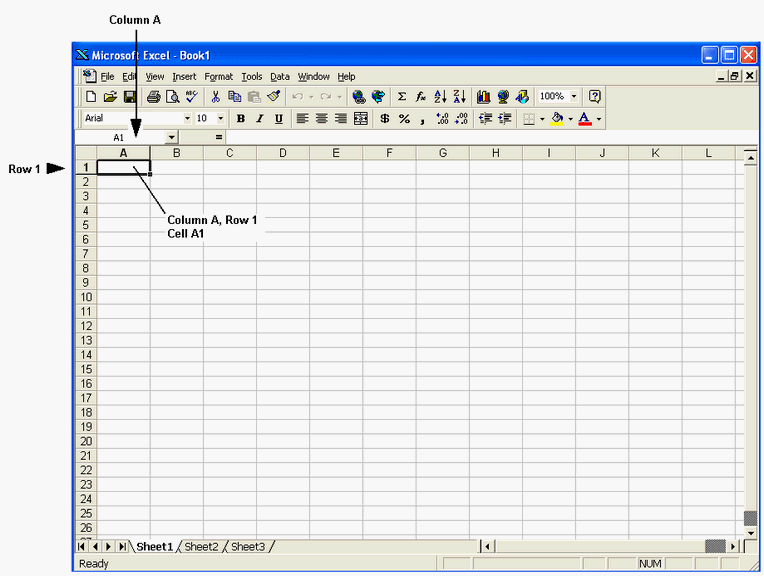Insert Hyperlink using the globe-link icon

[359, 96]
